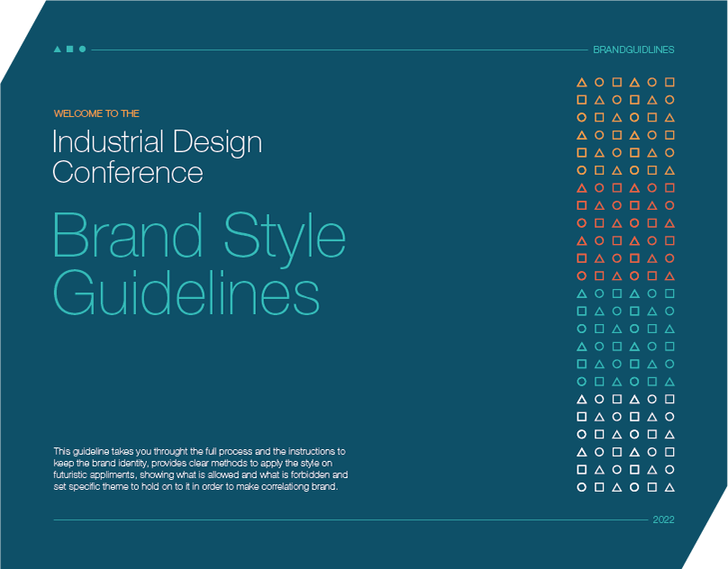Click the BRANDGUIDLINES header label
Viewport: 728px width, 569px height.
pyautogui.click(x=633, y=50)
